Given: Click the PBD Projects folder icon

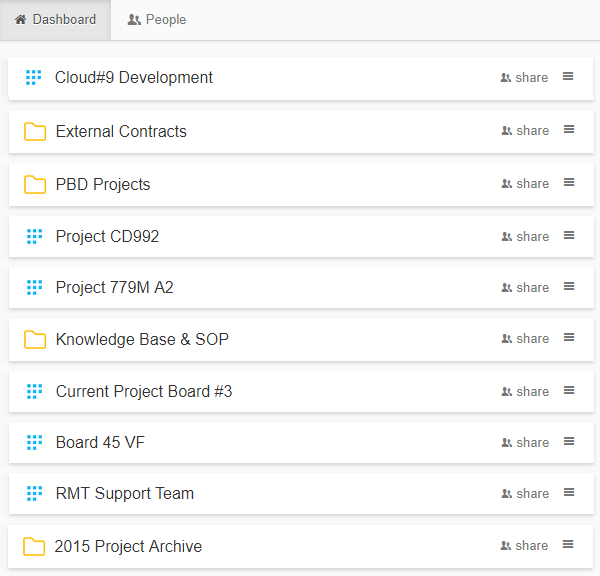Looking at the screenshot, I should click(x=35, y=184).
